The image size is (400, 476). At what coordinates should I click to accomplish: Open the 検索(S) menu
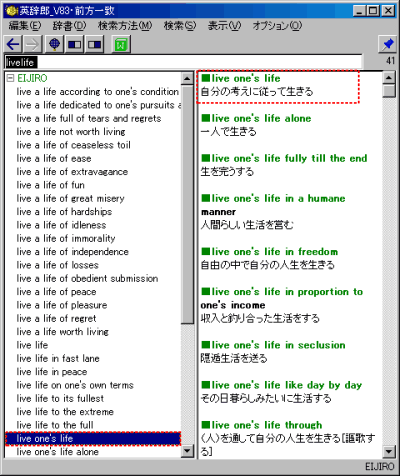(180, 26)
